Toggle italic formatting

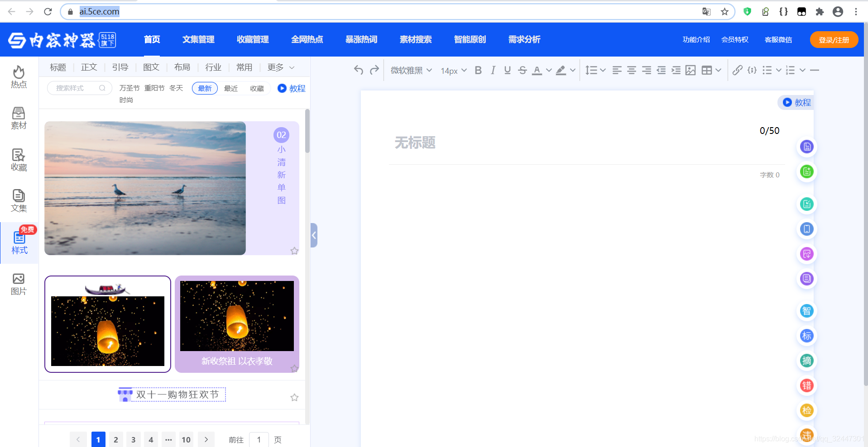click(x=493, y=70)
